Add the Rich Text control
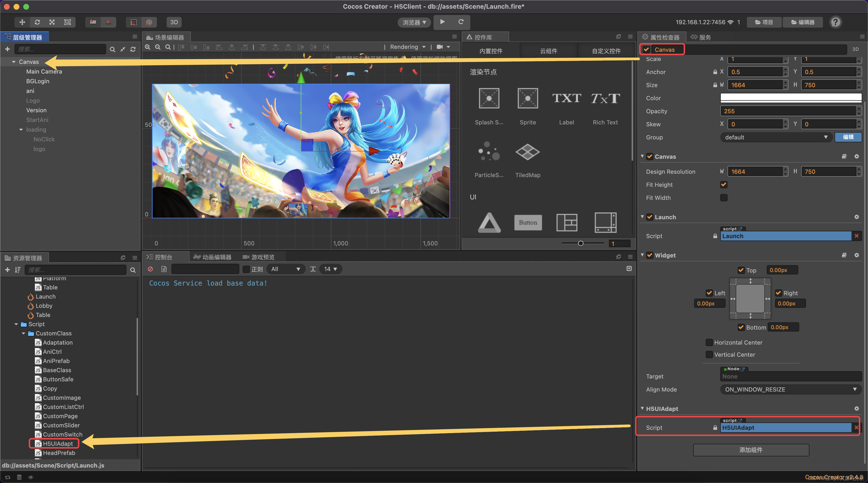 [x=605, y=106]
